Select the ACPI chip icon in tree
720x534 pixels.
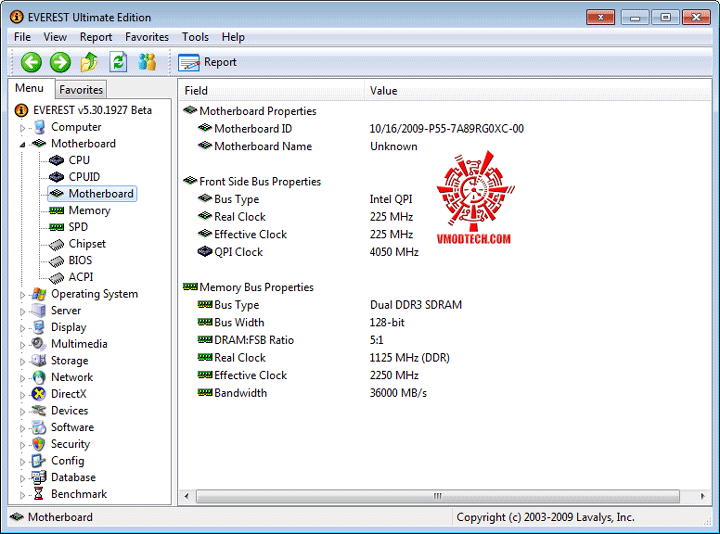[x=56, y=277]
